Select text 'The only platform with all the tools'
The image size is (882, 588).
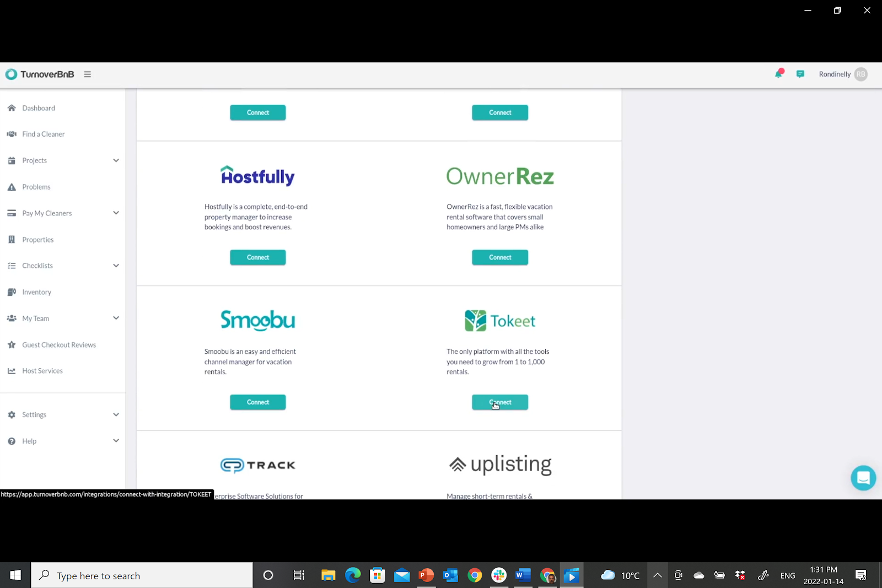tap(498, 352)
